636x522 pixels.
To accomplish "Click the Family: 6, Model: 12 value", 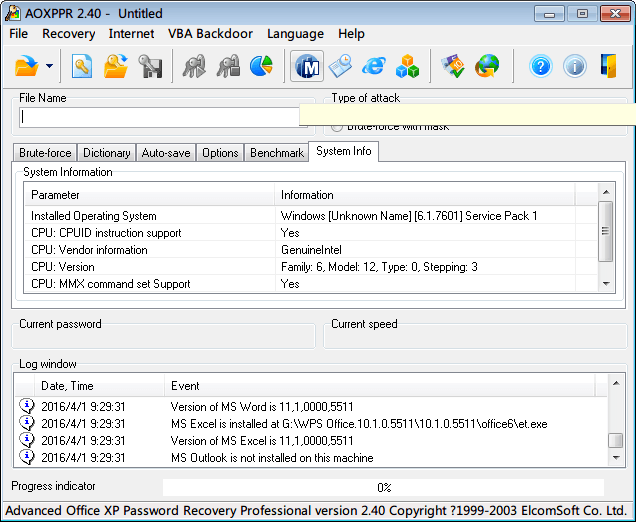I will (379, 267).
